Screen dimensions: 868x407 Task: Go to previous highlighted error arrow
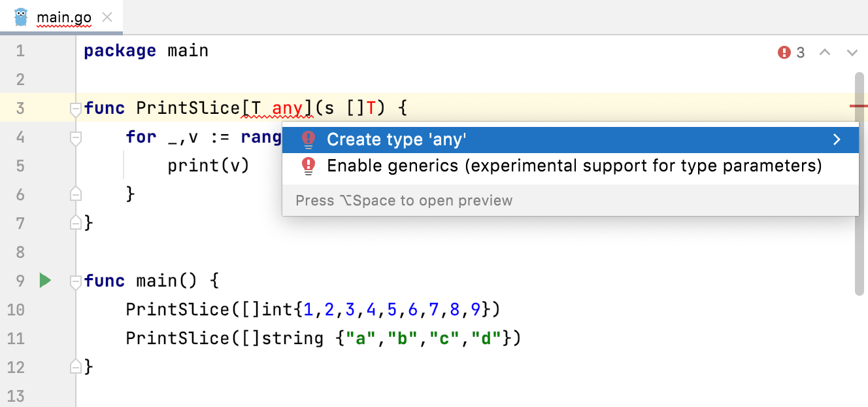click(x=825, y=52)
